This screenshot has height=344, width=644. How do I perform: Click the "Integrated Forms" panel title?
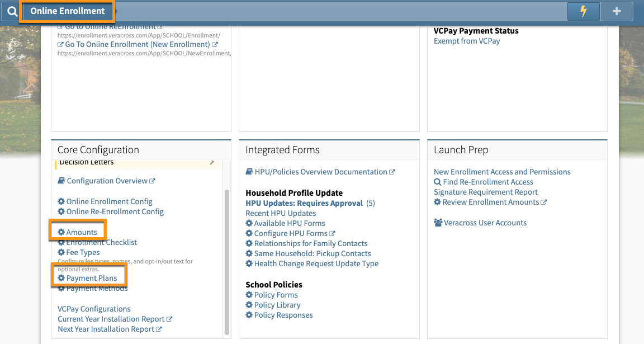[x=282, y=149]
